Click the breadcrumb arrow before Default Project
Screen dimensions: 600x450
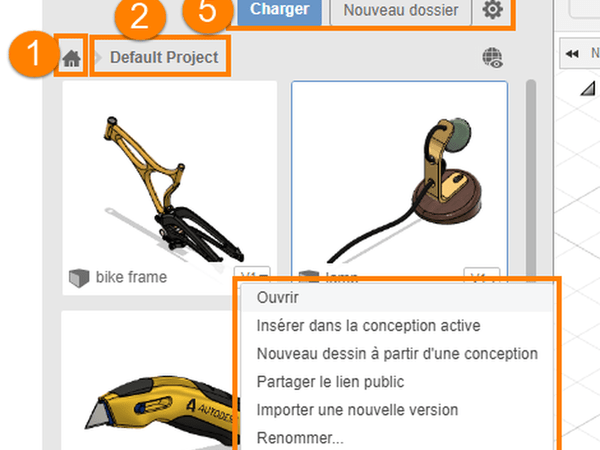click(x=98, y=58)
